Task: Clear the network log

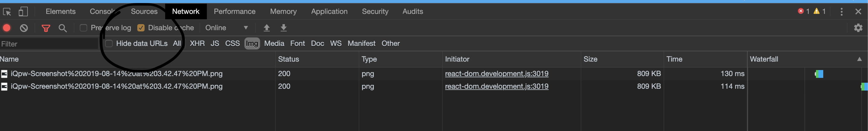Action: [x=24, y=28]
